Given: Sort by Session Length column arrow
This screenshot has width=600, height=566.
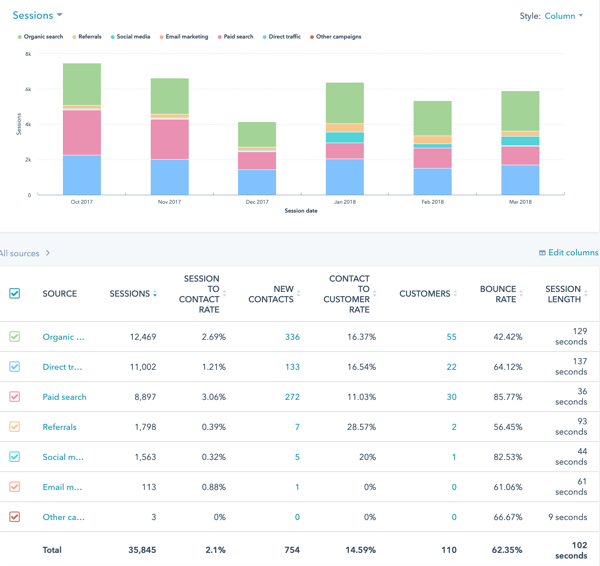Looking at the screenshot, I should coord(586,294).
